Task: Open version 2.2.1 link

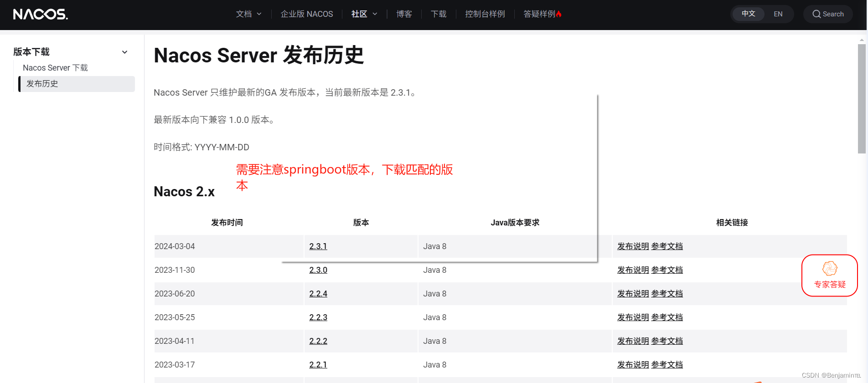Action: (318, 365)
